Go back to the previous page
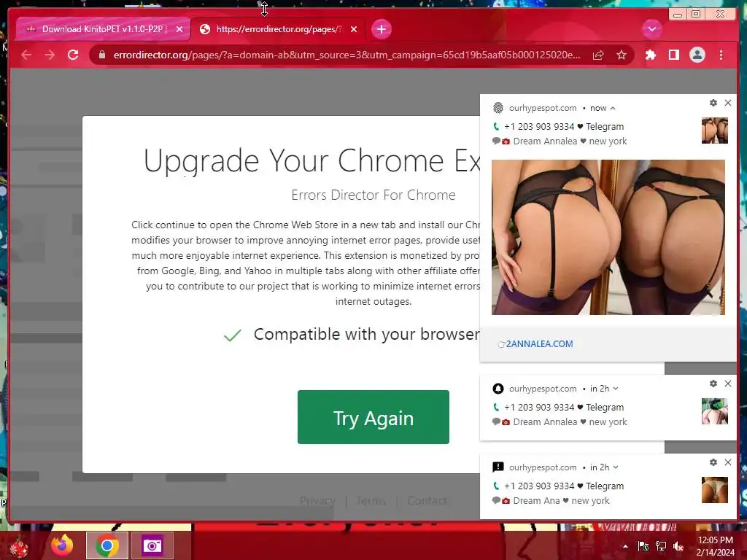The height and width of the screenshot is (560, 747). [26, 55]
